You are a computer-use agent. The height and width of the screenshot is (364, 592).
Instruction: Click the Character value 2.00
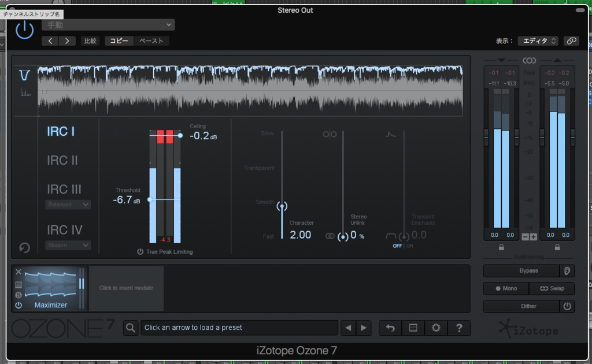pos(300,235)
